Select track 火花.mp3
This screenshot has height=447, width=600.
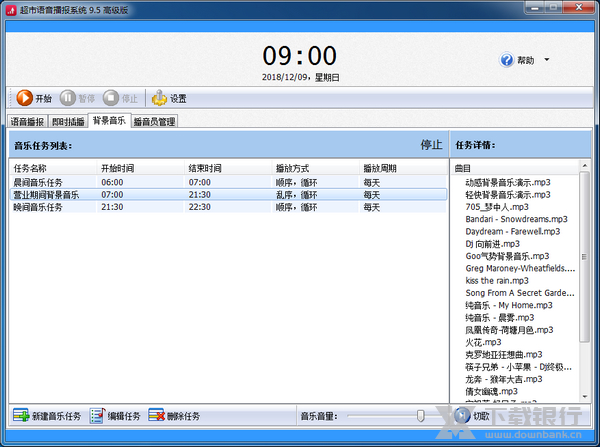pos(483,342)
